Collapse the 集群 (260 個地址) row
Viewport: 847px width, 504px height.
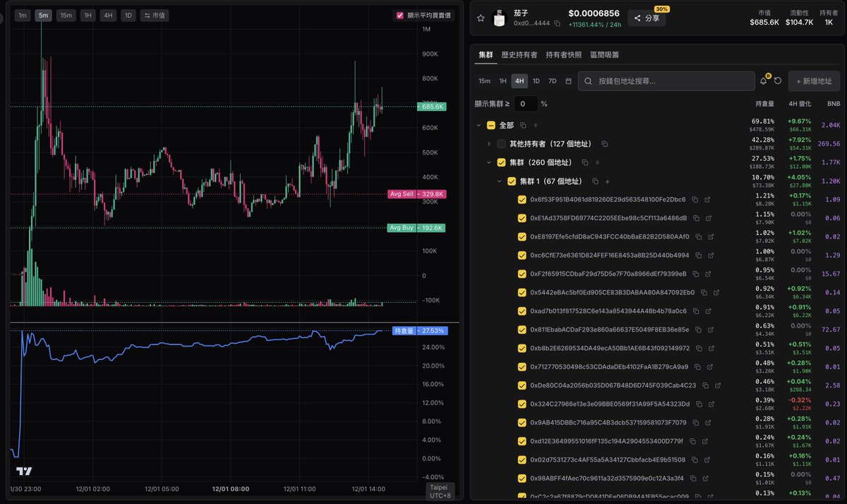click(488, 162)
